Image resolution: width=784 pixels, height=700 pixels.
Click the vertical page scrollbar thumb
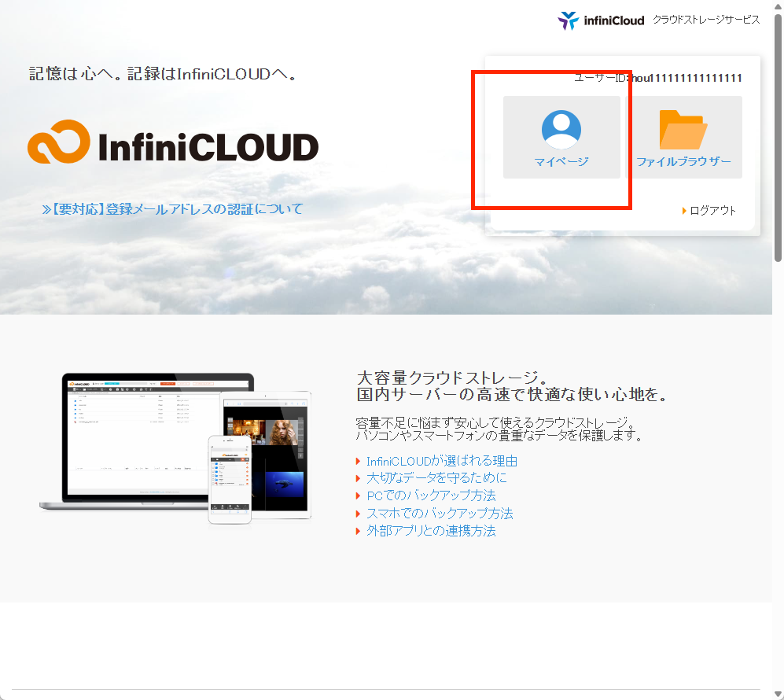point(778,138)
